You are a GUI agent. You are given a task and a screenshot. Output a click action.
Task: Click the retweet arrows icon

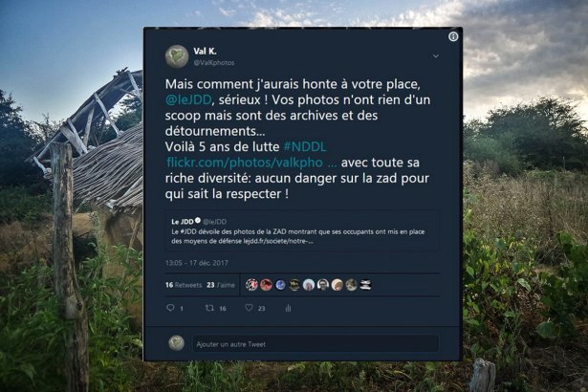(x=209, y=308)
